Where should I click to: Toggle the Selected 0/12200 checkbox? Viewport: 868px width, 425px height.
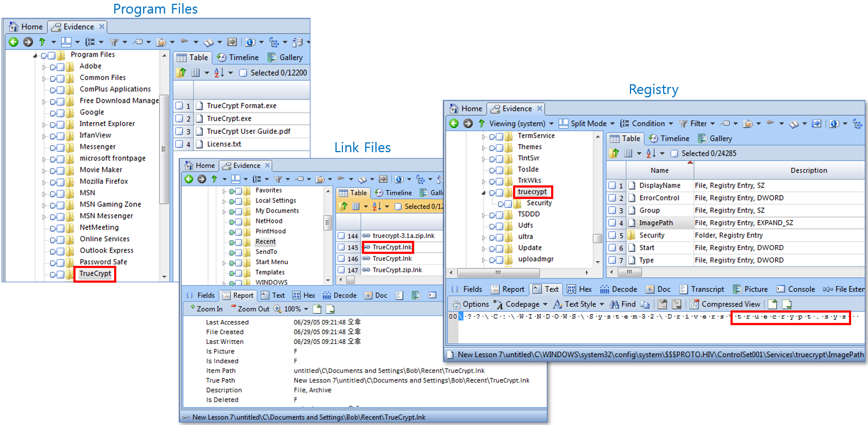pos(243,72)
